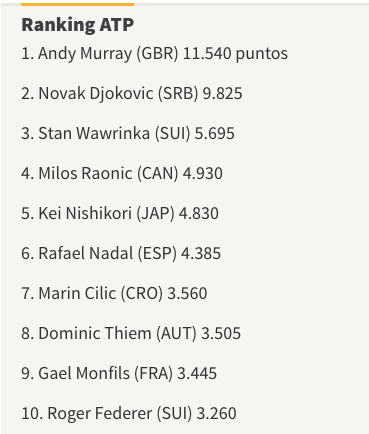
Task: Click the 5.695 points value
Action: coord(215,133)
